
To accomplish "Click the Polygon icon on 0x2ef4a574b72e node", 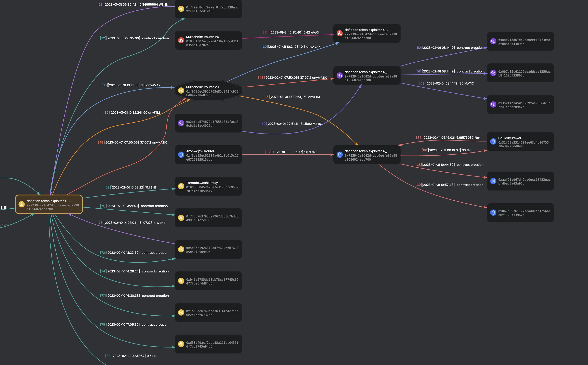I will coord(181,123).
